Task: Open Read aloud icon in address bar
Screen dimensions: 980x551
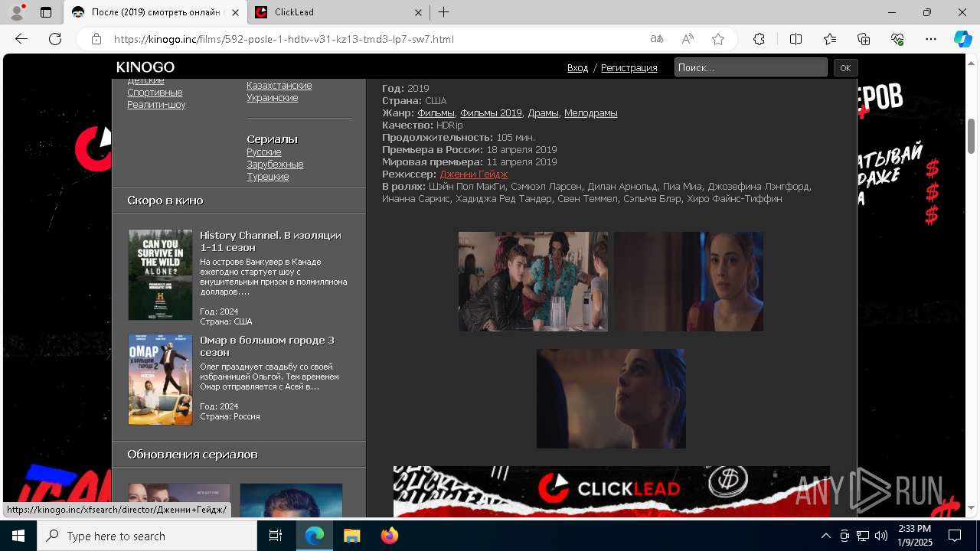Action: (x=688, y=39)
